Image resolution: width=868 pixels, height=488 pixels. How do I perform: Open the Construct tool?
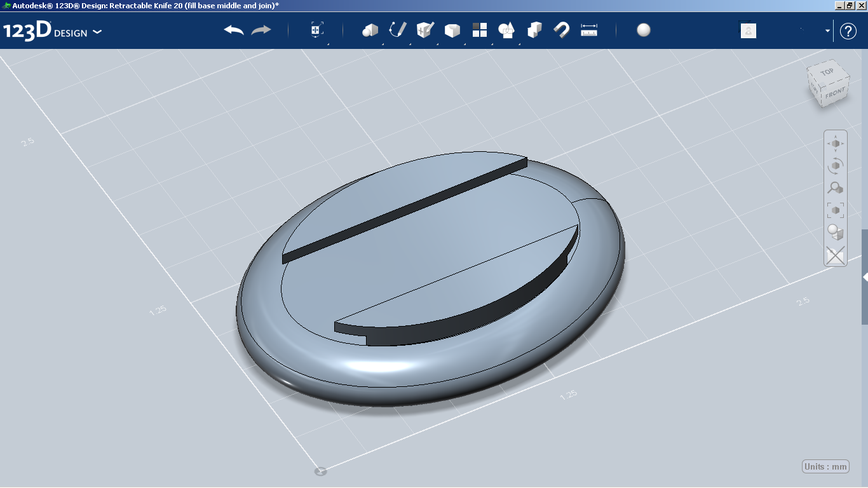coord(424,30)
